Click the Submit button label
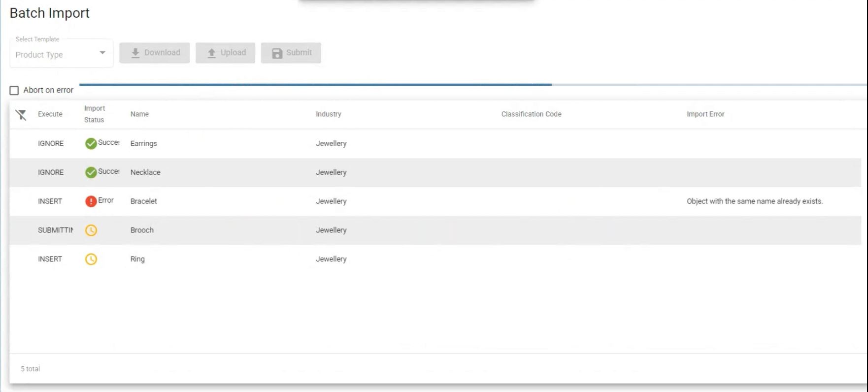 tap(299, 53)
